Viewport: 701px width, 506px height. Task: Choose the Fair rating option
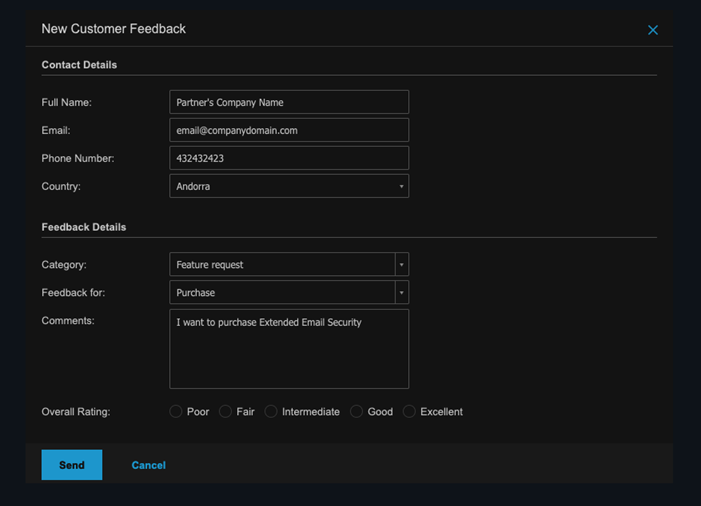(x=226, y=412)
